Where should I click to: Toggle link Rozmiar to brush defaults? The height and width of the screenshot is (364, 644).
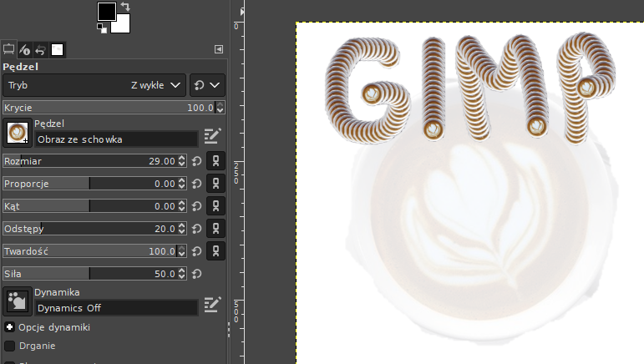click(216, 161)
